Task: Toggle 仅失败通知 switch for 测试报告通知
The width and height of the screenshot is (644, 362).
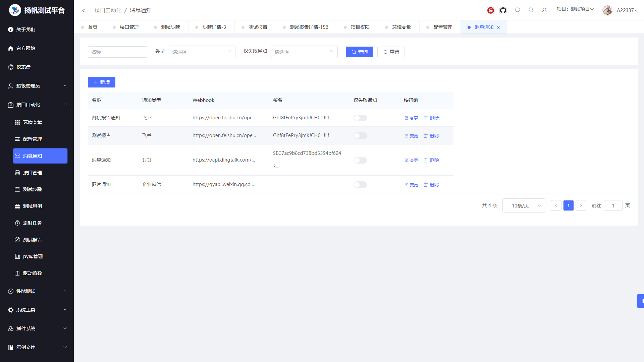Action: [x=360, y=118]
